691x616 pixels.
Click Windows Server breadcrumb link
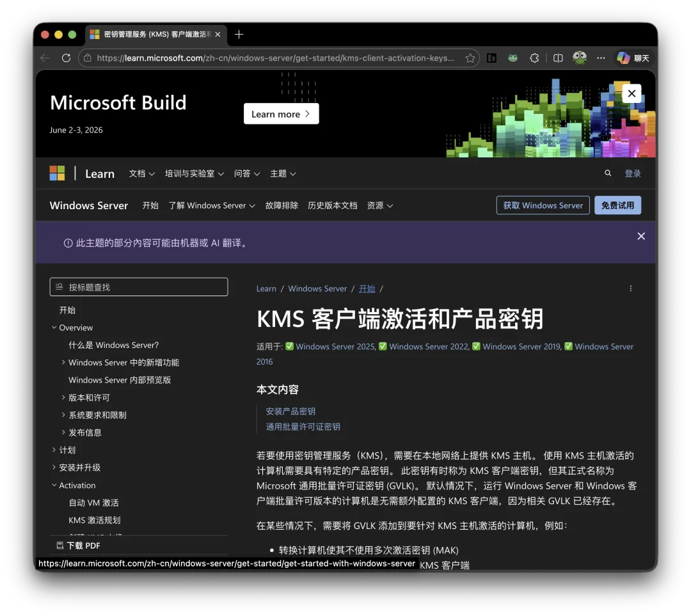(x=317, y=288)
